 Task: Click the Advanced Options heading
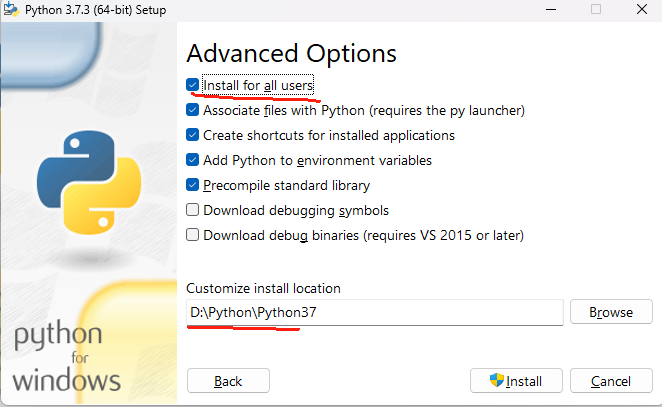click(x=291, y=54)
